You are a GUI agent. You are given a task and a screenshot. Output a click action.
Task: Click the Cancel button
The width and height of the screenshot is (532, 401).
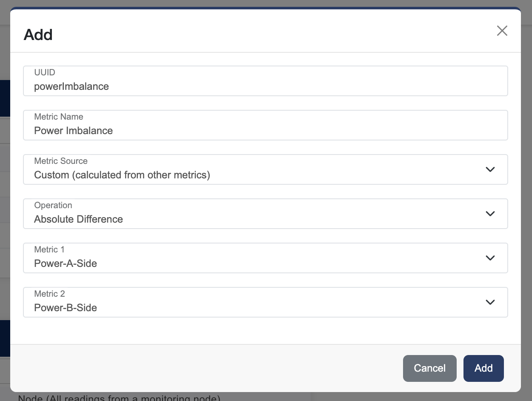tap(429, 368)
